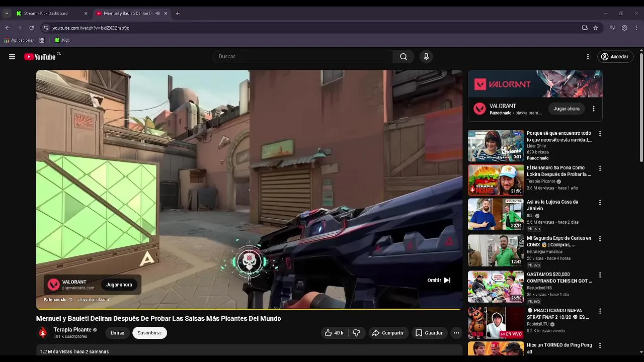This screenshot has height=362, width=644.
Task: Open Hice un TORNEO de Ping Pong title
Action: [x=559, y=348]
